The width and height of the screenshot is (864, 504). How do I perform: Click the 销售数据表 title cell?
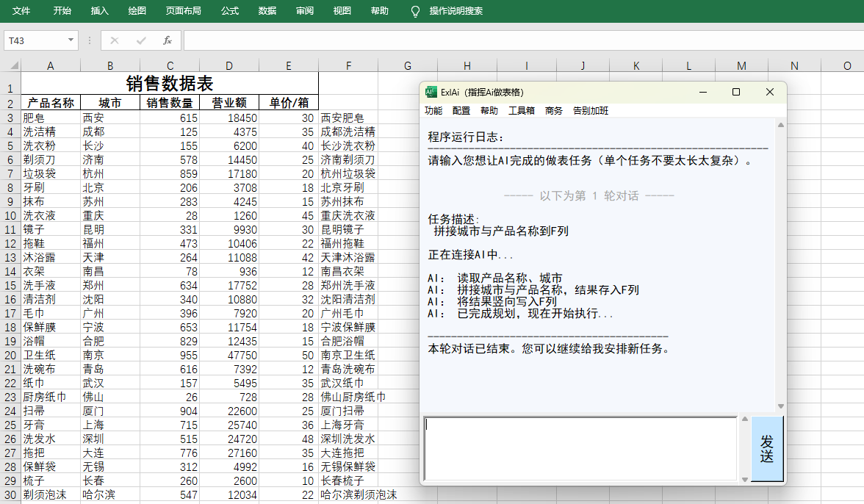pos(170,83)
